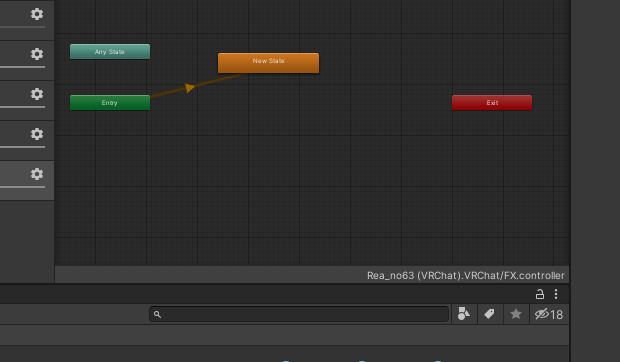Click the Project search input field
The height and width of the screenshot is (362, 620).
[299, 314]
